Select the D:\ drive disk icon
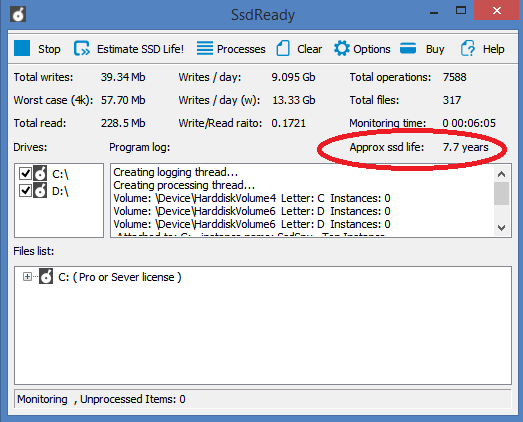Image resolution: width=523 pixels, height=422 pixels. click(40, 190)
